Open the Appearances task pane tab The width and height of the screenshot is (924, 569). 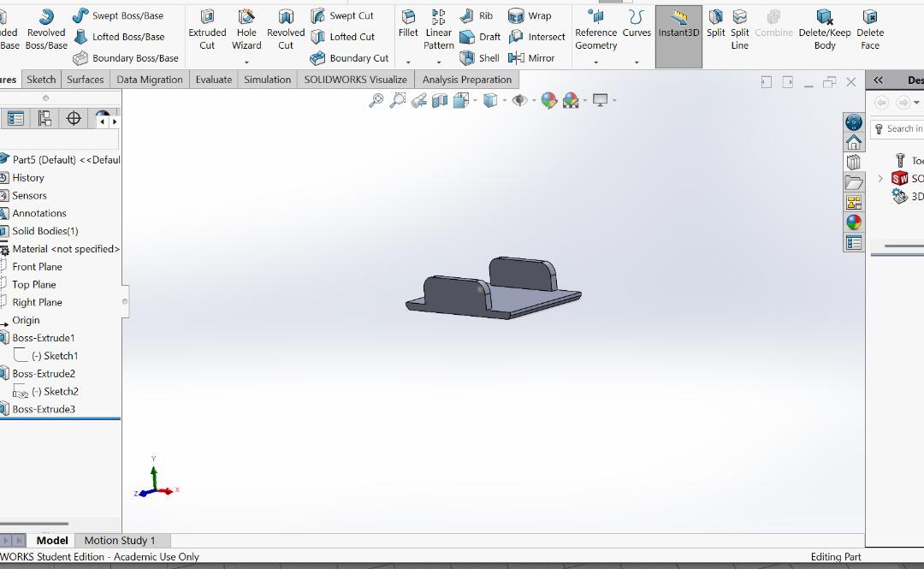[853, 222]
